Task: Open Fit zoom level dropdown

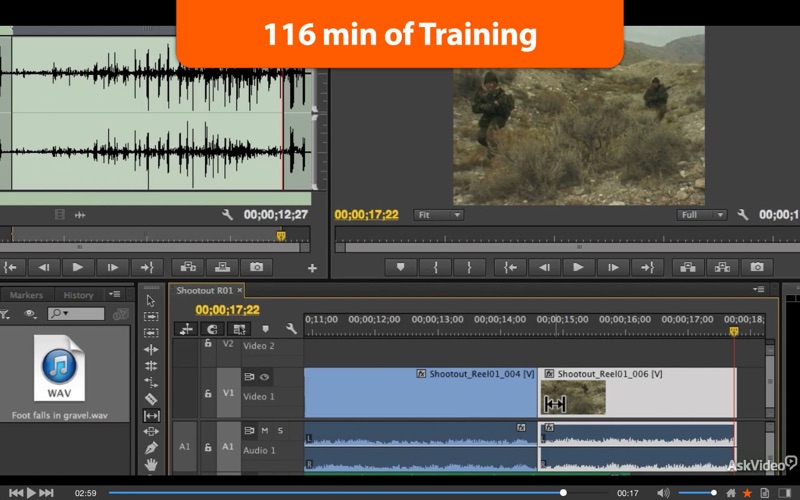Action: [438, 215]
